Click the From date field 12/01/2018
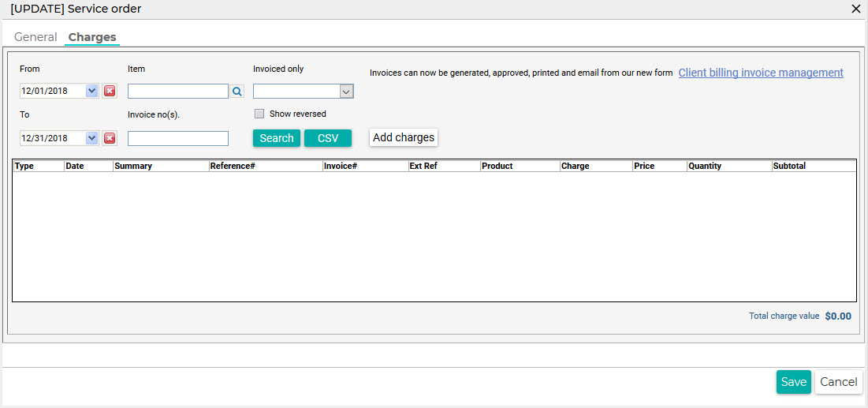 (x=53, y=91)
